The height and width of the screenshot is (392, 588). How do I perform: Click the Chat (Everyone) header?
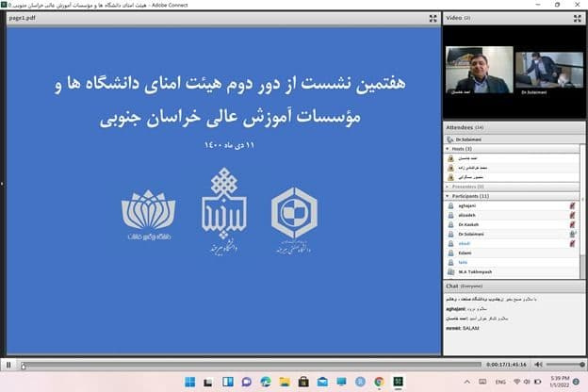514,286
